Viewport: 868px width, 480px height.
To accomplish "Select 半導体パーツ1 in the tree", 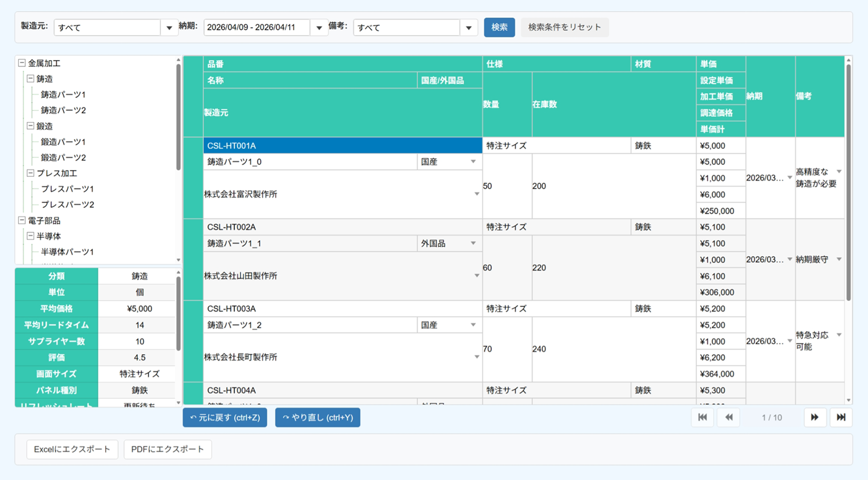I will 67,252.
